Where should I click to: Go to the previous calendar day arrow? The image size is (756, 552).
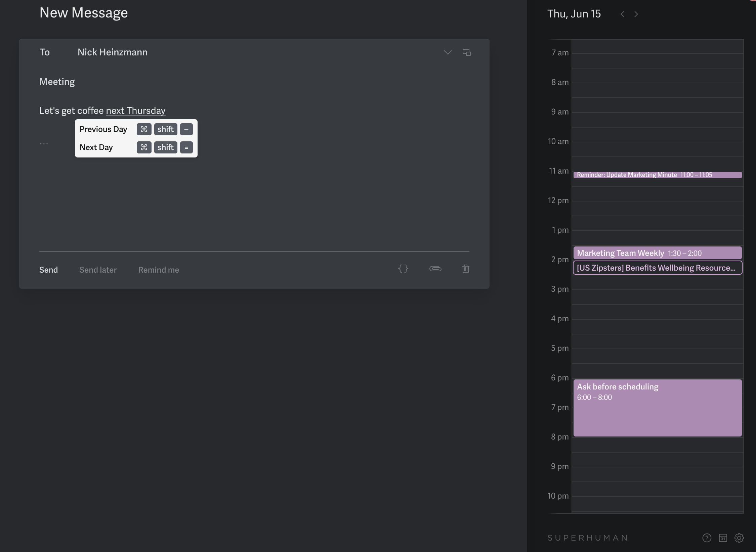(x=622, y=14)
